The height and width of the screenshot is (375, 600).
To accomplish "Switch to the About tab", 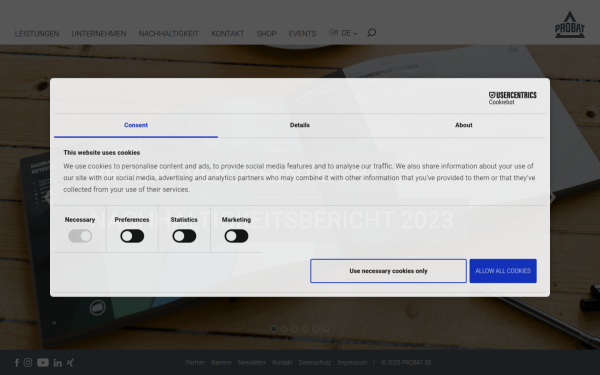I will (x=464, y=126).
